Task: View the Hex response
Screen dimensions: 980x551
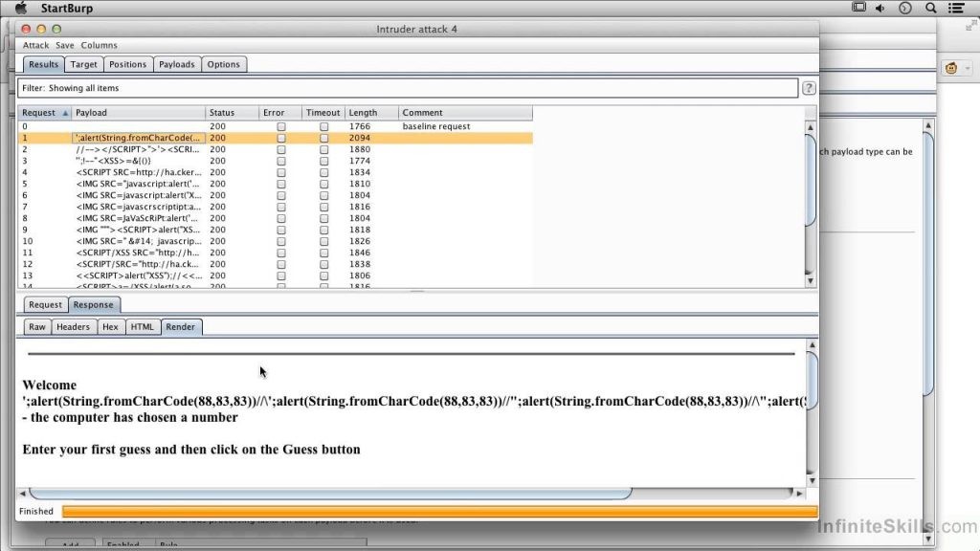Action: click(111, 327)
